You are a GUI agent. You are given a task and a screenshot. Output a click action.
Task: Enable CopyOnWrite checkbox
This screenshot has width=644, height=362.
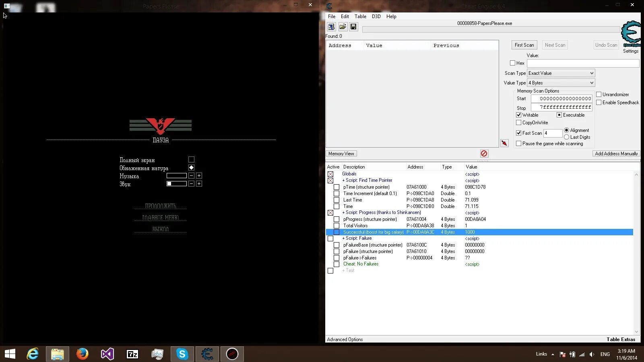point(519,123)
